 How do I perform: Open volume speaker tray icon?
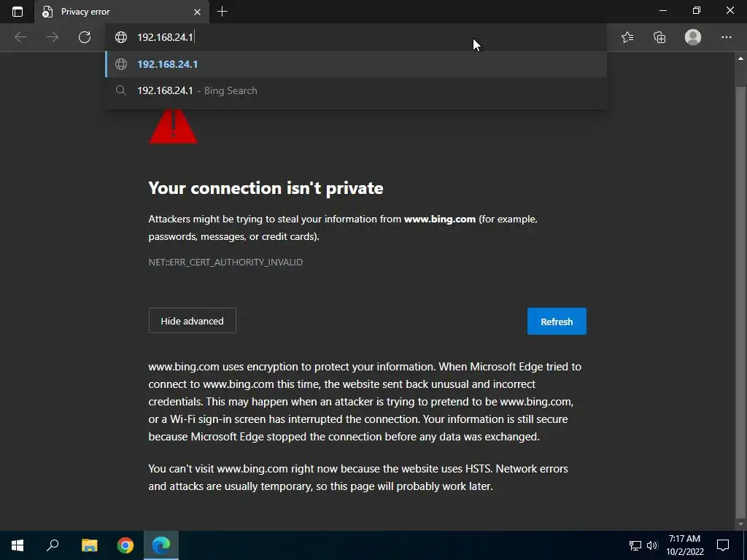652,545
